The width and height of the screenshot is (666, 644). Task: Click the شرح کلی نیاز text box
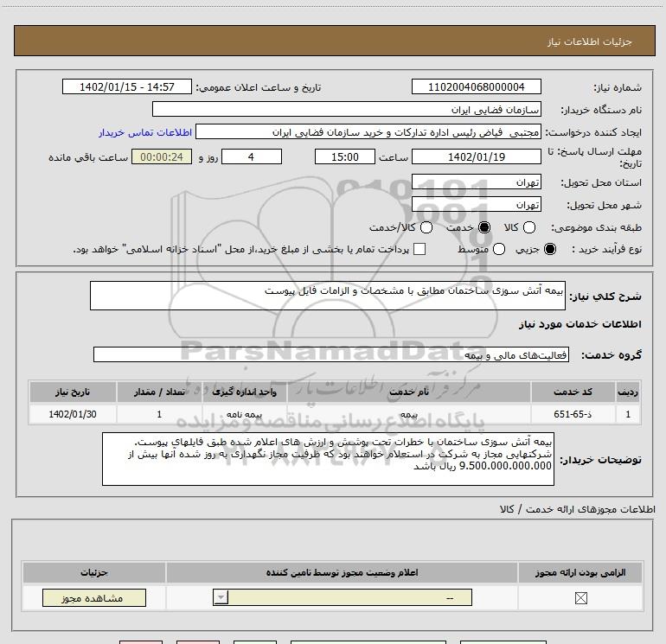pyautogui.click(x=328, y=296)
